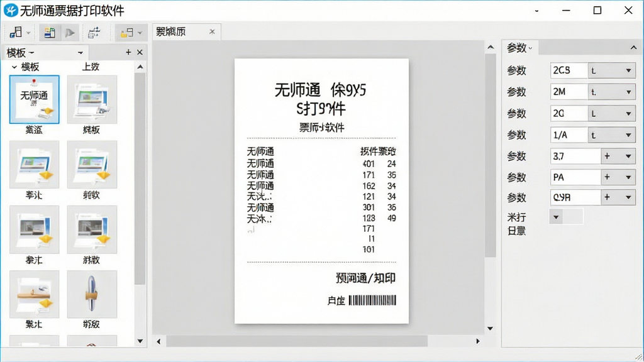644x362 pixels.
Task: Select the third-row left template thumbnail
Action: tap(34, 229)
